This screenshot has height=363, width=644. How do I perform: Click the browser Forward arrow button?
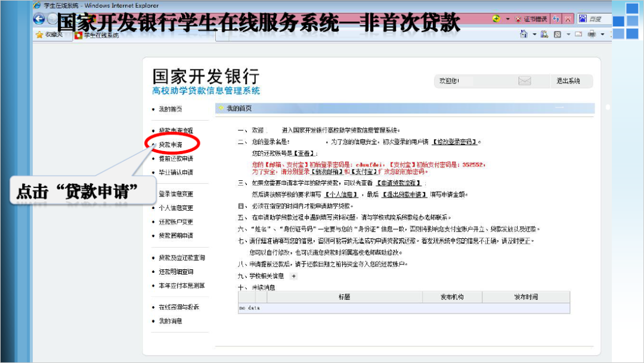pyautogui.click(x=52, y=19)
